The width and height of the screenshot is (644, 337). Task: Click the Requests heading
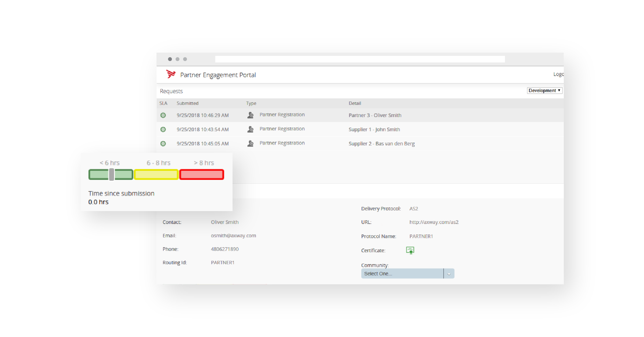(x=171, y=91)
